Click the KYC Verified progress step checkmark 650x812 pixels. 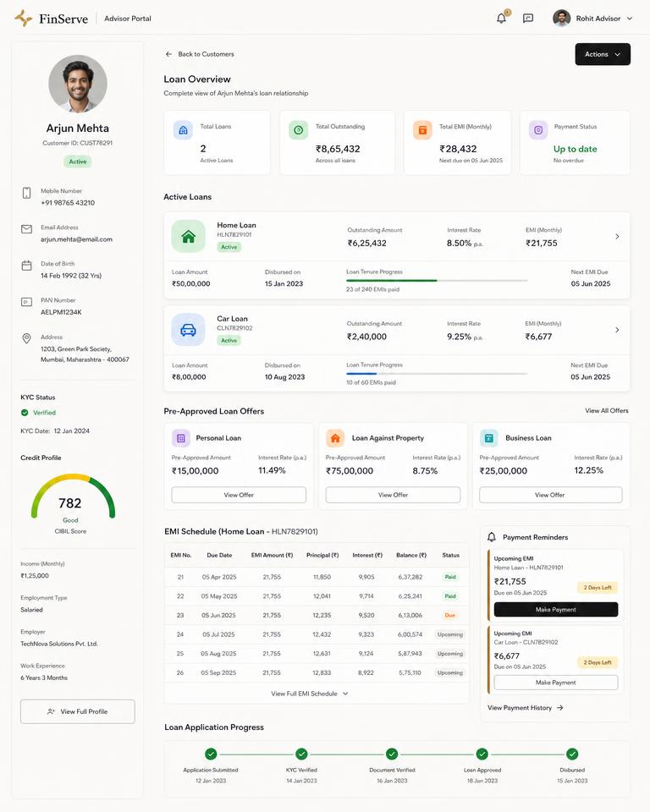click(301, 754)
